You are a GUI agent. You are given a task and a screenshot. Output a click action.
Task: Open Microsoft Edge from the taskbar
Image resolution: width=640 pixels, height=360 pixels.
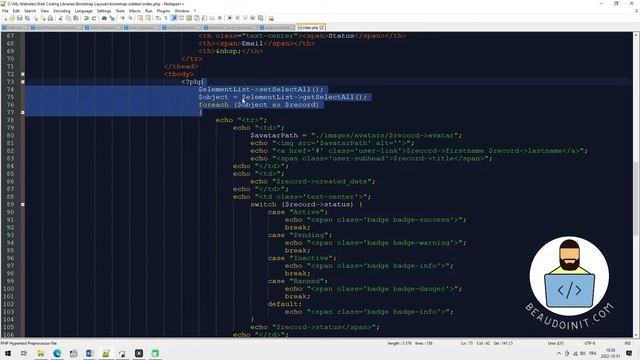[57, 353]
